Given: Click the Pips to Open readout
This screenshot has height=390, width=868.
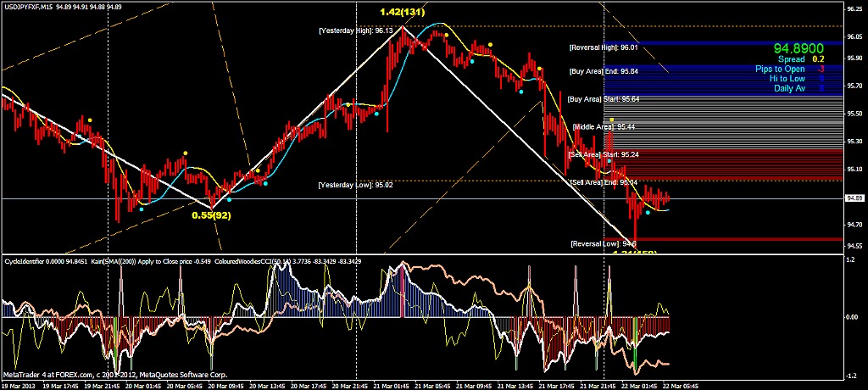Looking at the screenshot, I should tap(789, 69).
